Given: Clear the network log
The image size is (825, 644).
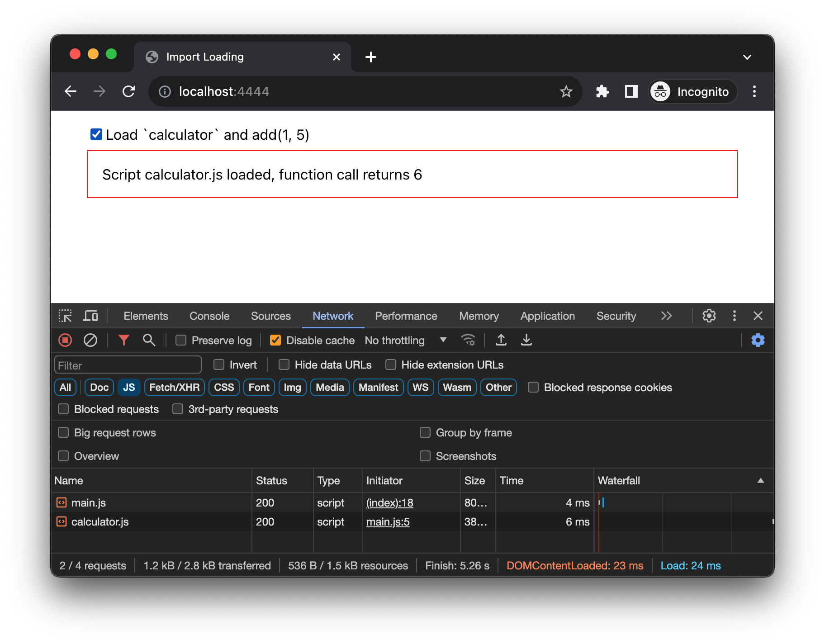Looking at the screenshot, I should tap(90, 340).
